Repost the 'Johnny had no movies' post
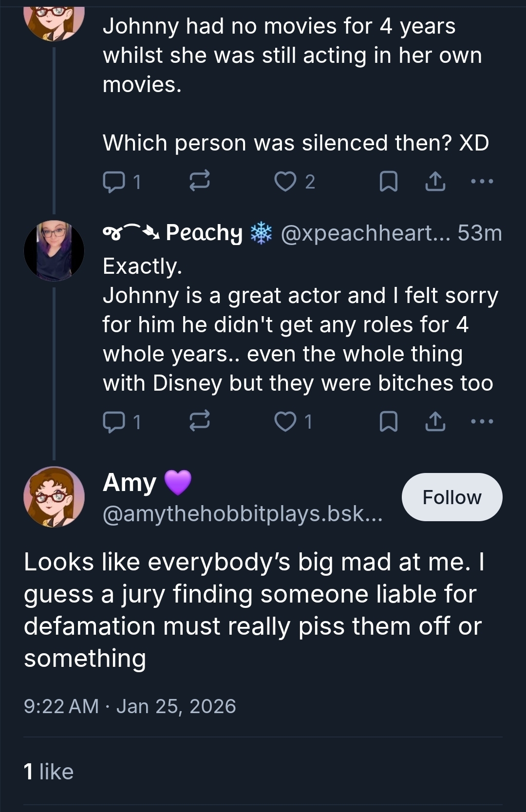The image size is (526, 812). pos(199,181)
